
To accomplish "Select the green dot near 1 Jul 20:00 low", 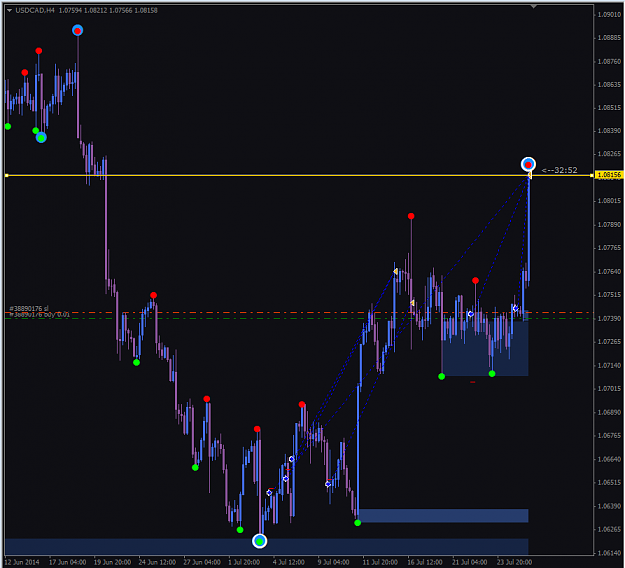I will (x=240, y=530).
